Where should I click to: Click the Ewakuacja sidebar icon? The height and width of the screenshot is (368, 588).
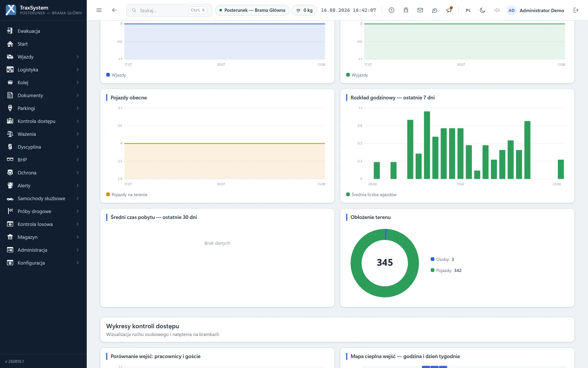pos(10,31)
